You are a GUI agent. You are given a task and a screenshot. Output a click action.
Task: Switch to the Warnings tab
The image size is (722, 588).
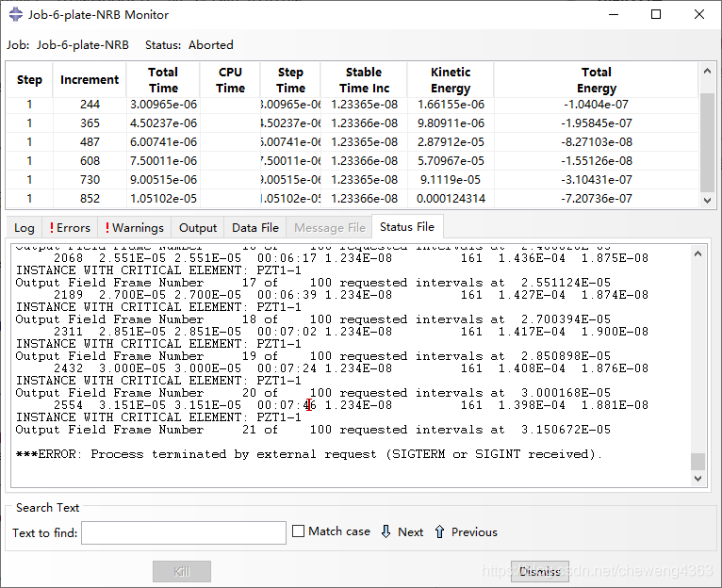(x=134, y=228)
